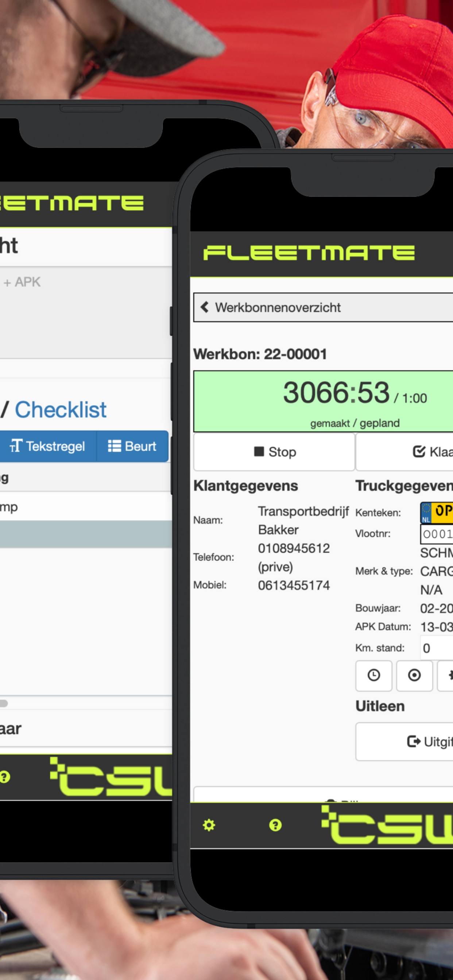The height and width of the screenshot is (980, 453).
Task: Click the Klaar checkmark button
Action: coord(404,452)
